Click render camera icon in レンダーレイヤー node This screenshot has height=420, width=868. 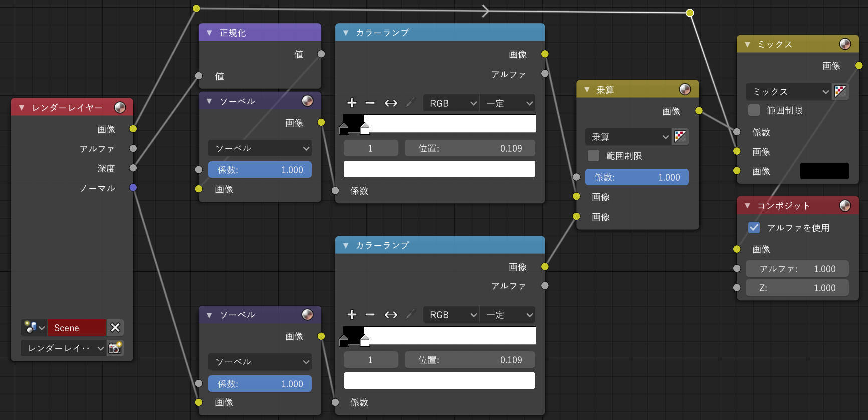[115, 348]
